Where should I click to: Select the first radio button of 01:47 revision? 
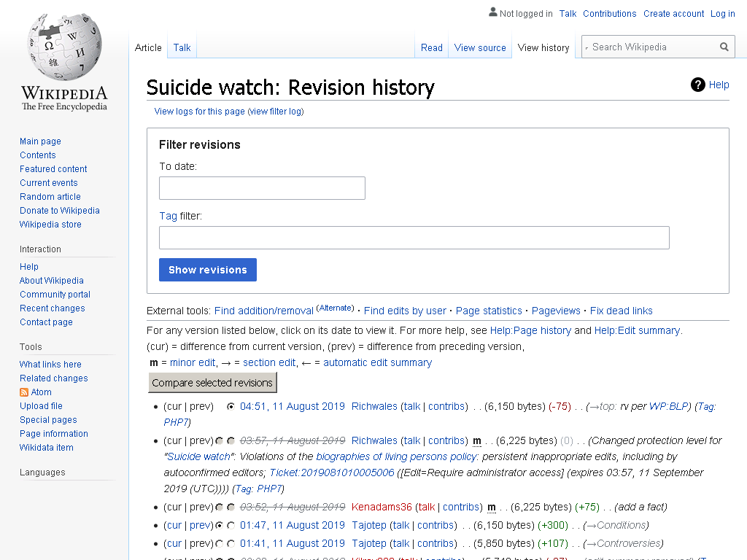pos(219,525)
